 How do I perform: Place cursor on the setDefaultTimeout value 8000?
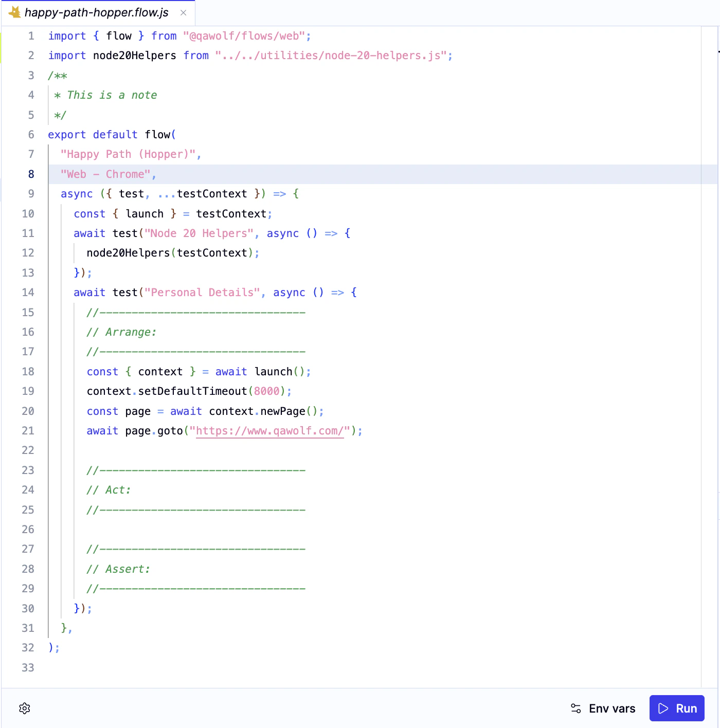pyautogui.click(x=268, y=391)
